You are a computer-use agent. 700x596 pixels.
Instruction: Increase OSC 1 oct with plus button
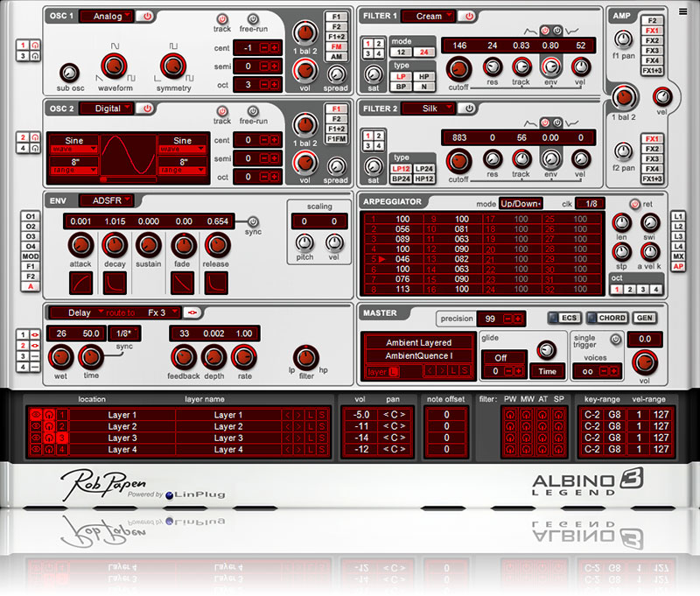coord(274,84)
